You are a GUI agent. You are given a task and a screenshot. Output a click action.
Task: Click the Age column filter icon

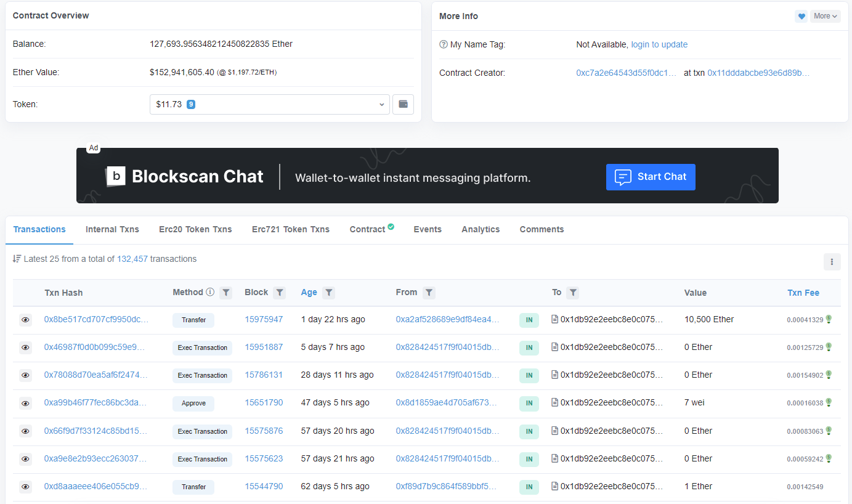coord(329,293)
